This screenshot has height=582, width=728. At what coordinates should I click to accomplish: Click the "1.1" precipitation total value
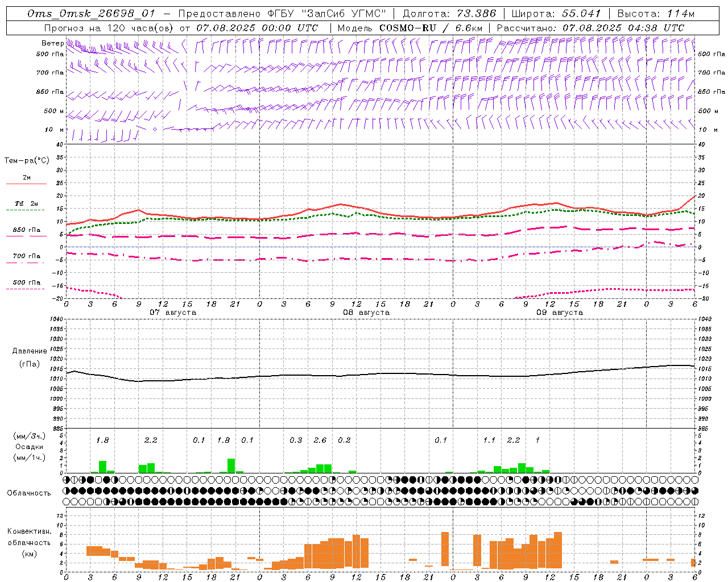point(489,440)
